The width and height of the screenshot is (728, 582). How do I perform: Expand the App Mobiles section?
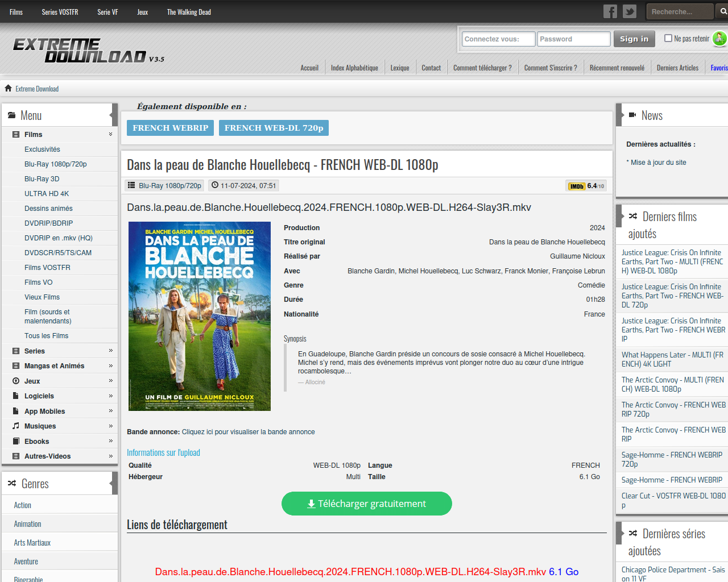click(x=110, y=411)
